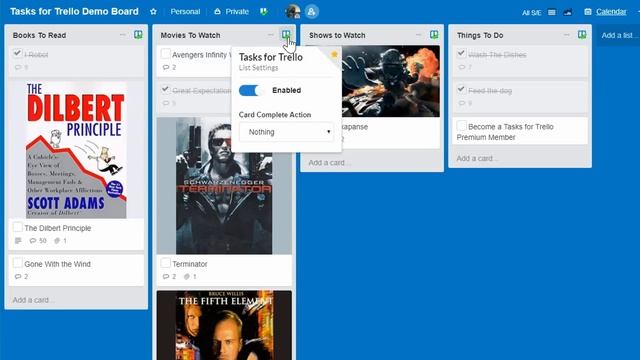Click the Things To Do list title

(x=480, y=36)
